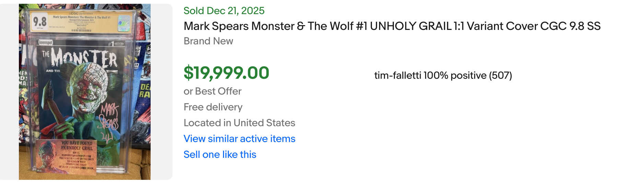Open 'View similar active items' link
The width and height of the screenshot is (644, 185).
pyautogui.click(x=239, y=139)
